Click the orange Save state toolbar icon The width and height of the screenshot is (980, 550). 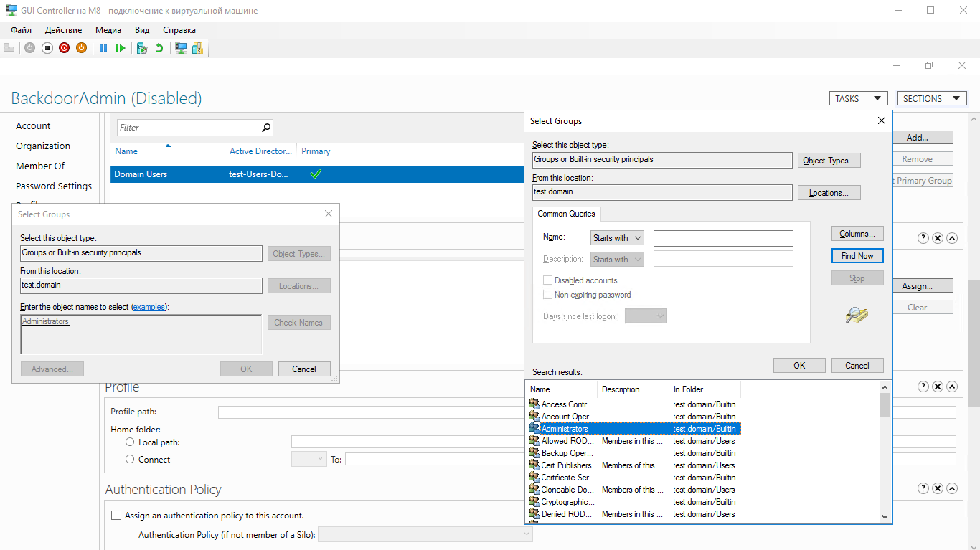coord(81,48)
